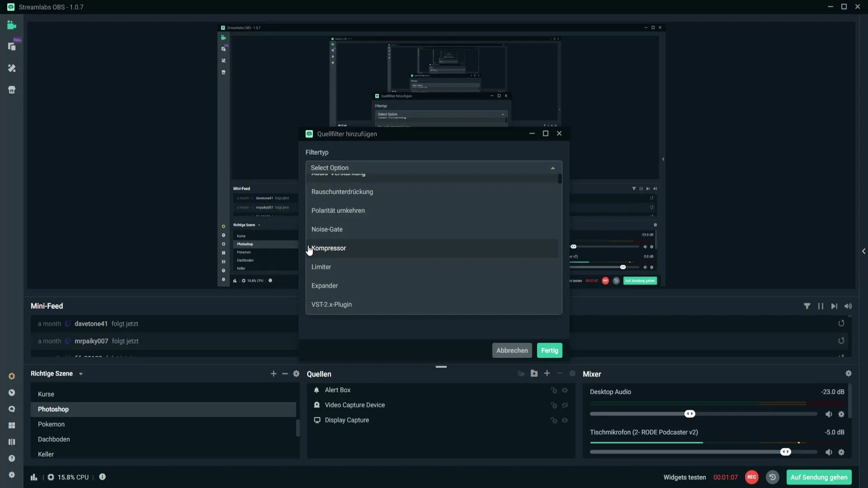
Task: Click the REC recording button
Action: (752, 477)
